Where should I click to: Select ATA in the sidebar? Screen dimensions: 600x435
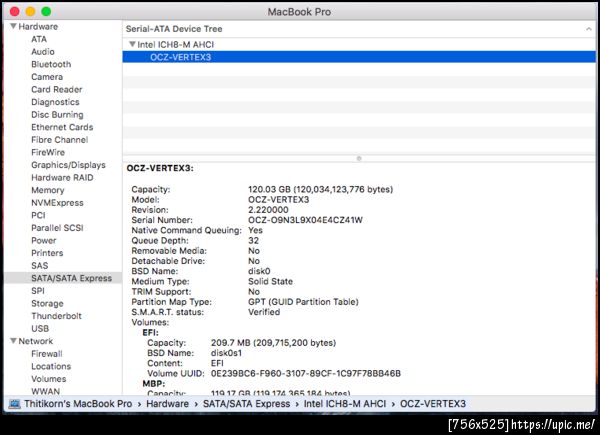tap(39, 39)
